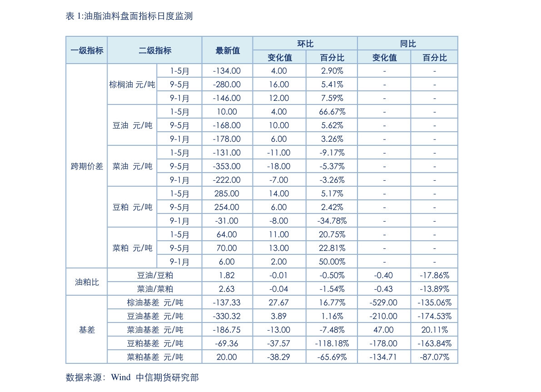
Task: Click the change value '-18.00'
Action: tap(279, 166)
